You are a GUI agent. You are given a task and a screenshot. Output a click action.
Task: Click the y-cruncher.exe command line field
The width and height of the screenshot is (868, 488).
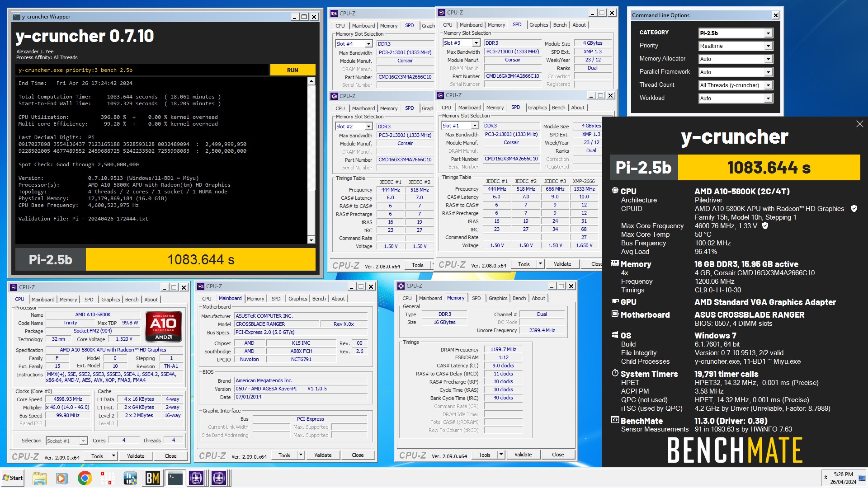[143, 70]
